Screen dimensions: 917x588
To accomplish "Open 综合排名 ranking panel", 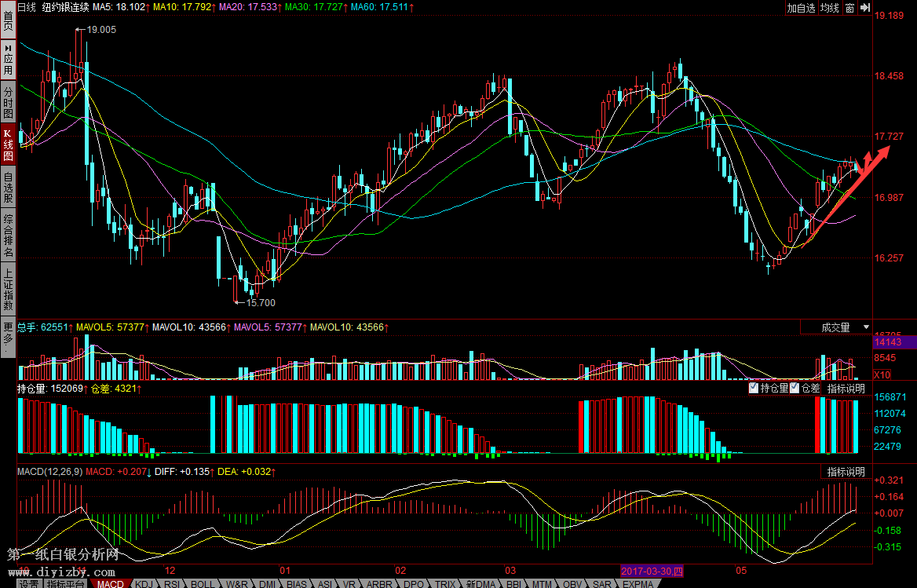I will (x=8, y=237).
